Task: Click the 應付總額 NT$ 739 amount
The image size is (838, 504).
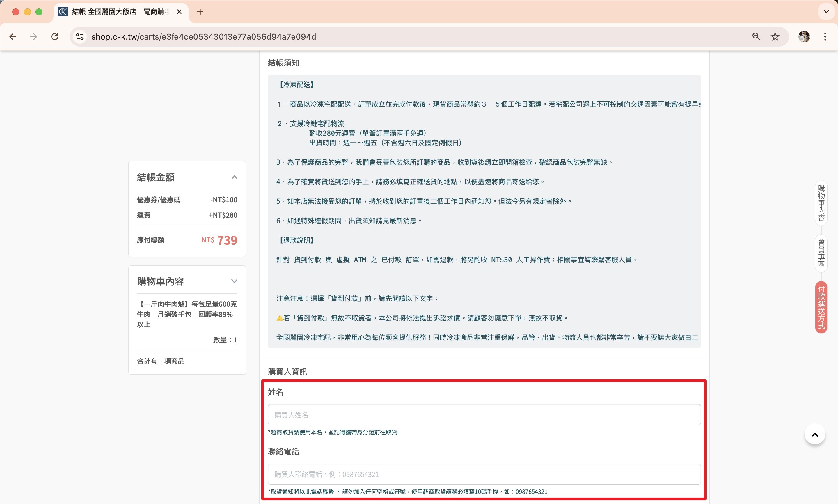Action: 219,240
